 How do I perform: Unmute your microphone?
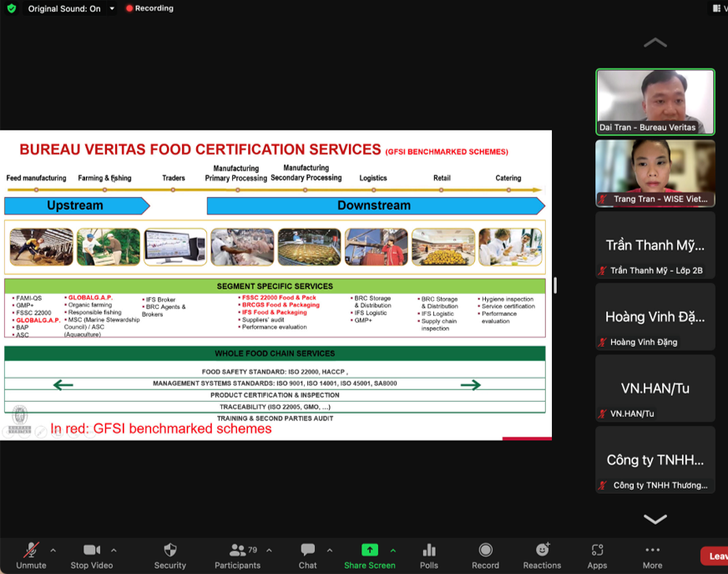31,550
